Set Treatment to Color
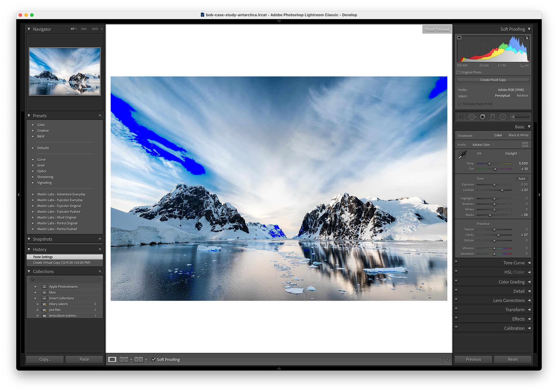This screenshot has height=392, width=558. click(x=498, y=135)
